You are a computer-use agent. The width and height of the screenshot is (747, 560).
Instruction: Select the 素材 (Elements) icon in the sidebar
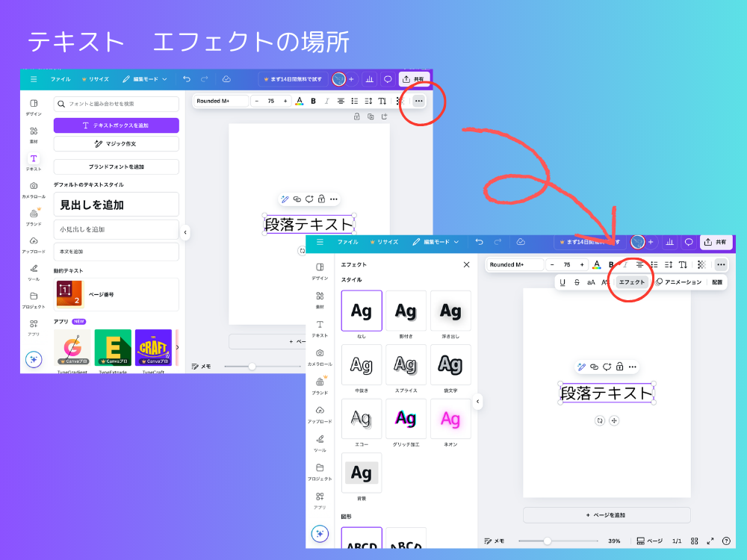pyautogui.click(x=34, y=132)
